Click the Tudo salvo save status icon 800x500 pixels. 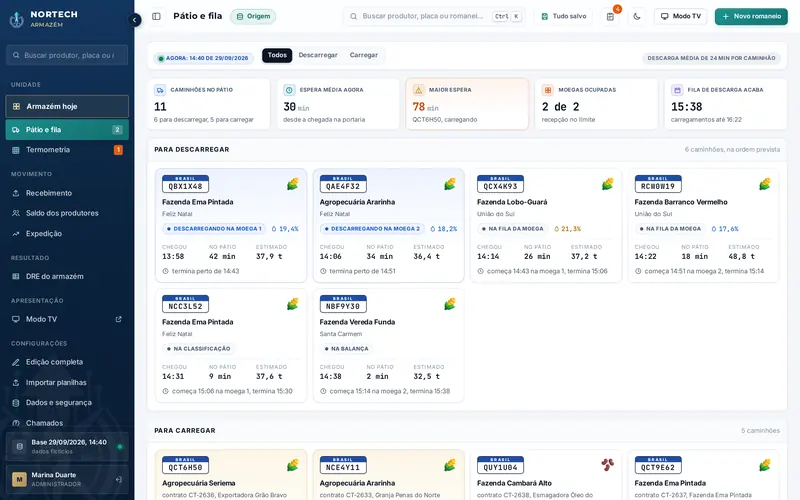[544, 16]
